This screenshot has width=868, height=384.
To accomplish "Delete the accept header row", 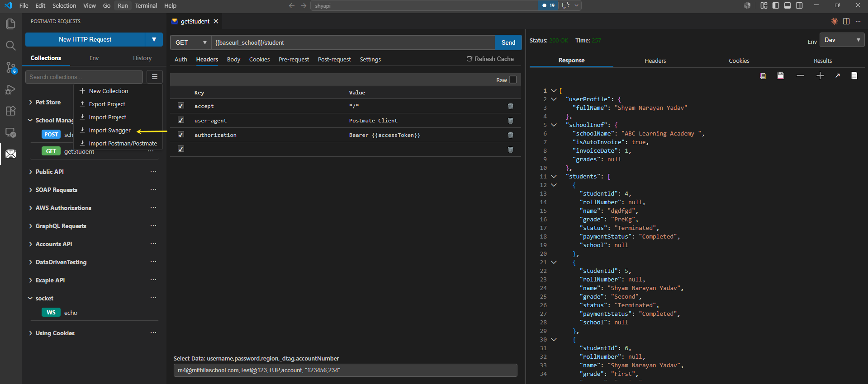I will tap(511, 106).
